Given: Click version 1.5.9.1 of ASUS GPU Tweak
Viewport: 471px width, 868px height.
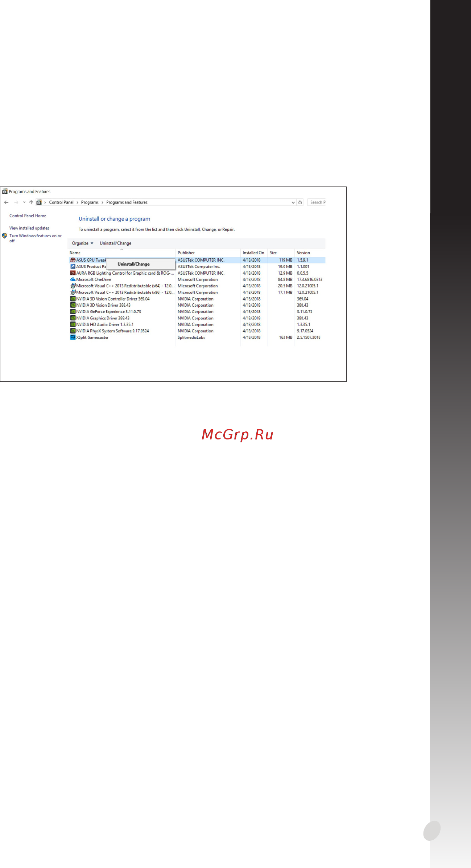Looking at the screenshot, I should [303, 260].
